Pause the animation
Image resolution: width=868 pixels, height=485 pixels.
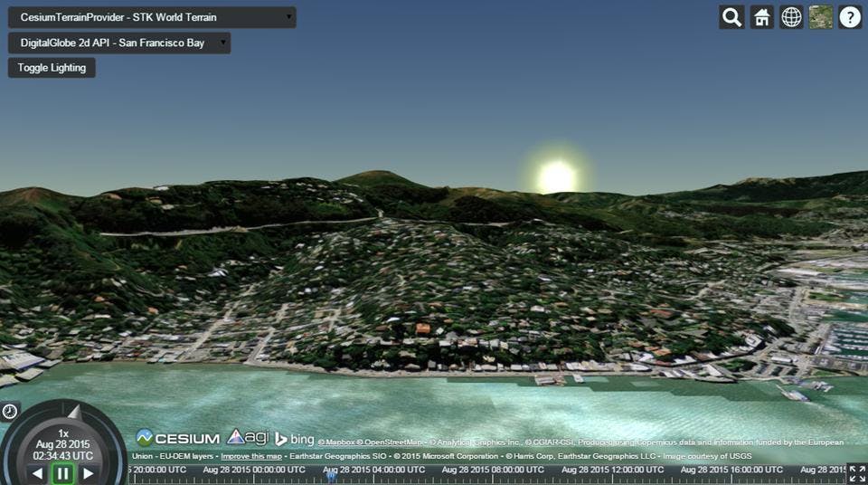[x=62, y=474]
